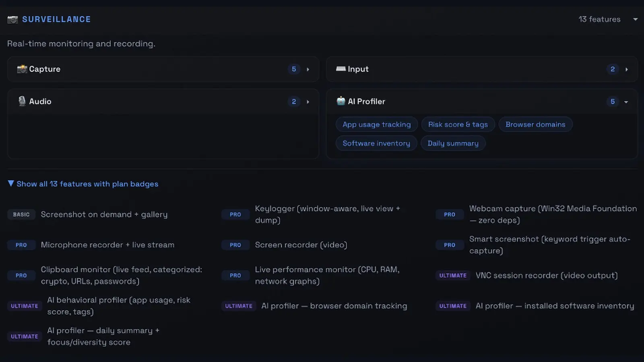This screenshot has height=362, width=644.
Task: Click the Capture count badge 5
Action: (294, 69)
